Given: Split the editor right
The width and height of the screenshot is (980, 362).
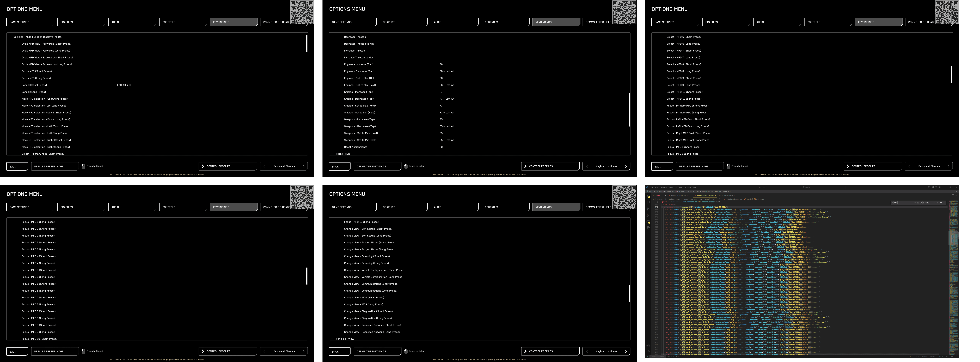Looking at the screenshot, I should tap(953, 195).
